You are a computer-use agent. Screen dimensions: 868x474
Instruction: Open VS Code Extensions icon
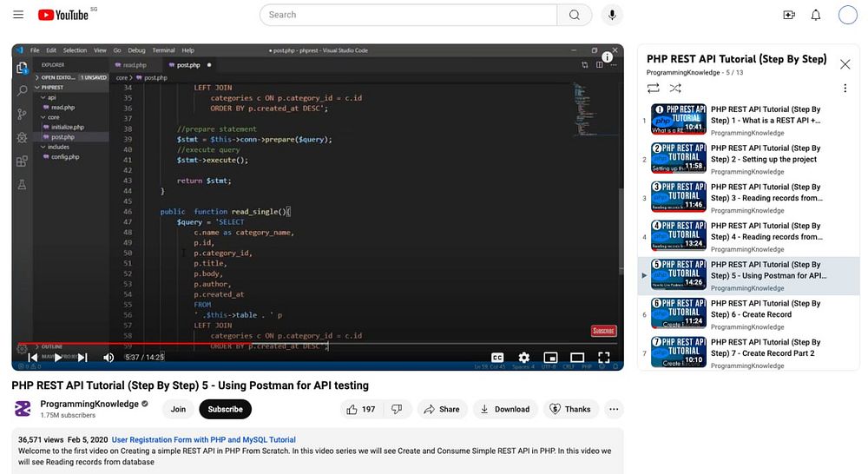pos(23,161)
